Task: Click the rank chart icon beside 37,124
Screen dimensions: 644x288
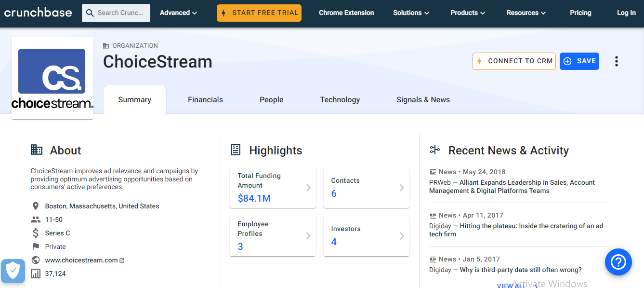Action: coord(35,274)
